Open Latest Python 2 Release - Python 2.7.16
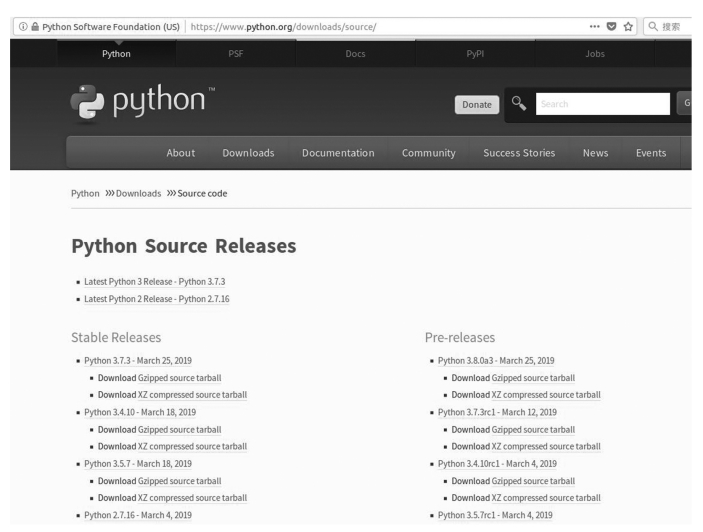The image size is (703, 532). point(157,299)
